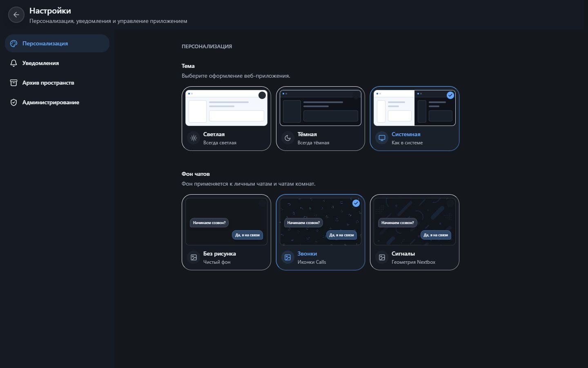Open the Персонализация settings section
Screen dimensions: 588x368
[x=57, y=43]
